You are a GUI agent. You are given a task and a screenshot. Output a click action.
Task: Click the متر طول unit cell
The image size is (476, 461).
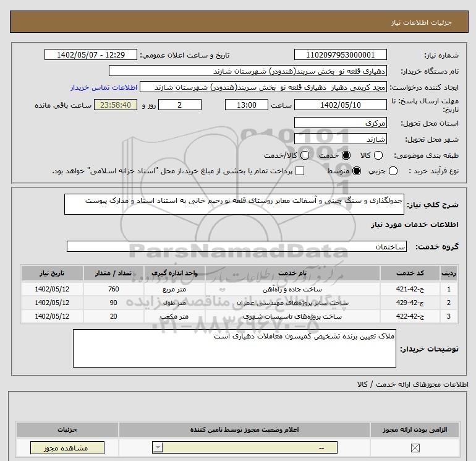click(x=174, y=303)
